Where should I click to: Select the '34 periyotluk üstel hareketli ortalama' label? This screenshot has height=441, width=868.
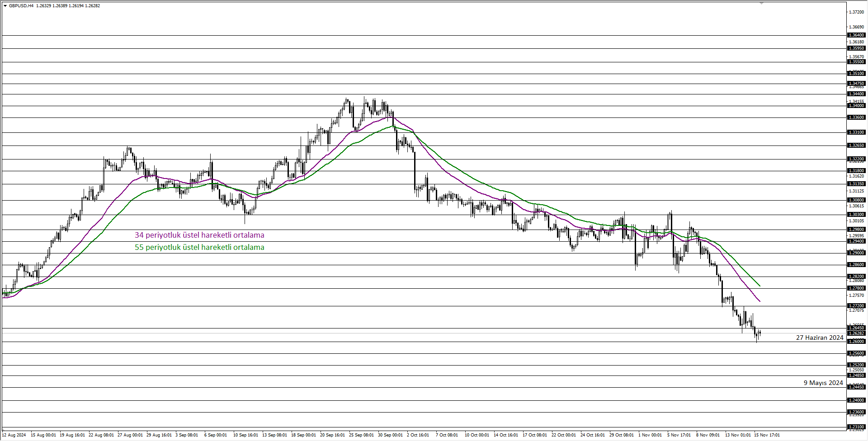pyautogui.click(x=199, y=235)
